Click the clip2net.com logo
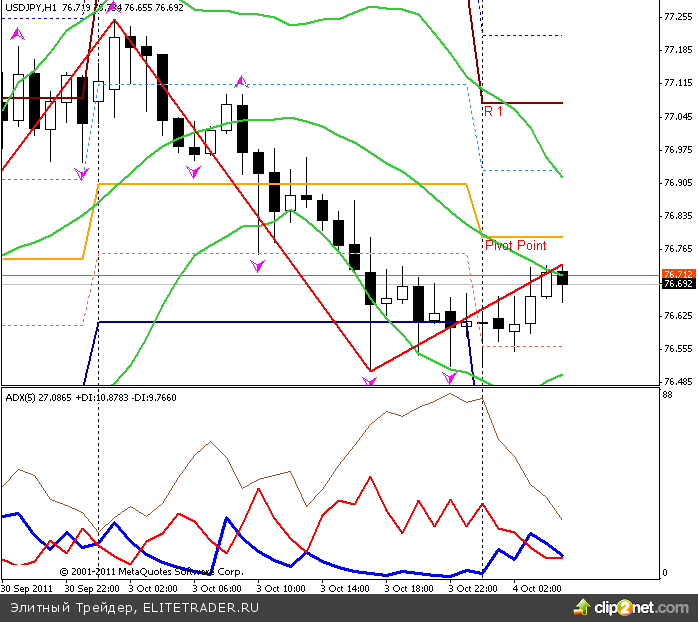 (631, 606)
